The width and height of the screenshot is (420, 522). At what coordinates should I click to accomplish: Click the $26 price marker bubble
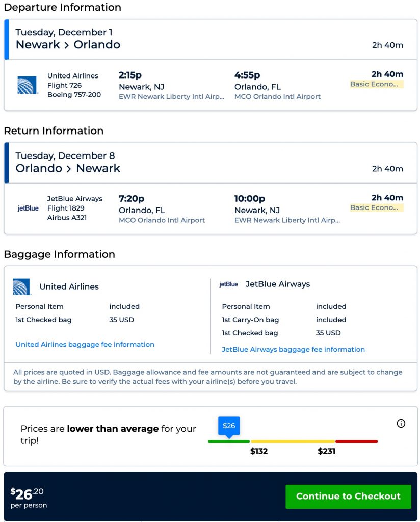[229, 426]
